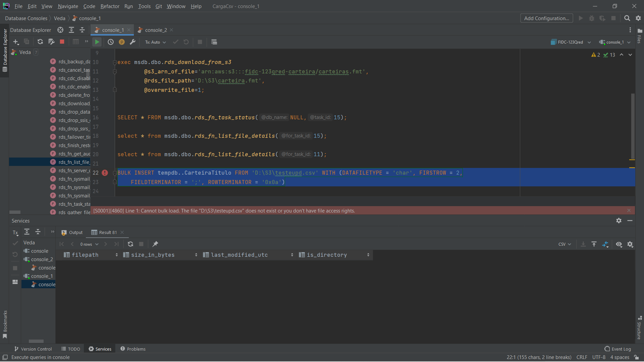Click CRLF line separator in status bar
This screenshot has width=644, height=362.
click(x=582, y=357)
